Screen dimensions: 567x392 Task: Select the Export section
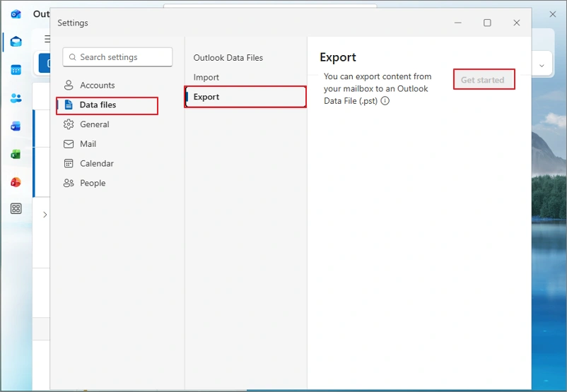click(245, 97)
